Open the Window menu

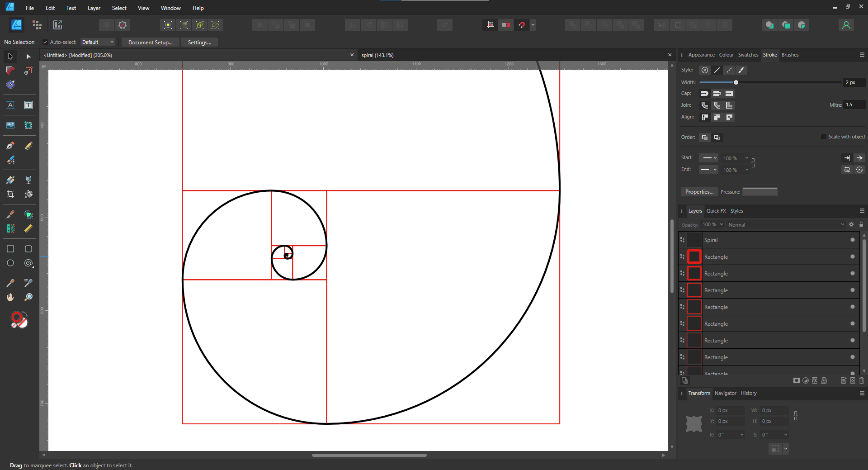click(x=171, y=8)
